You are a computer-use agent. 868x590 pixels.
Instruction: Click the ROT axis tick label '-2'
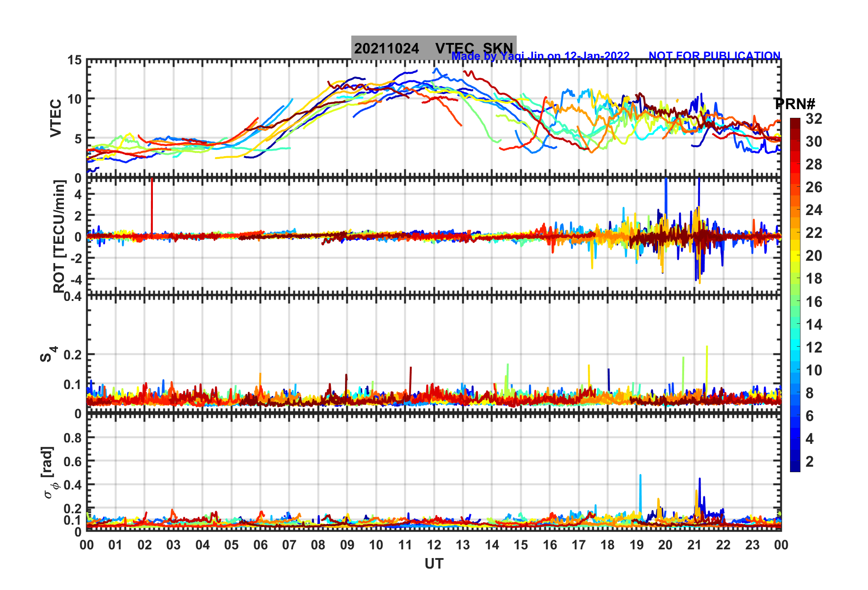tap(76, 258)
